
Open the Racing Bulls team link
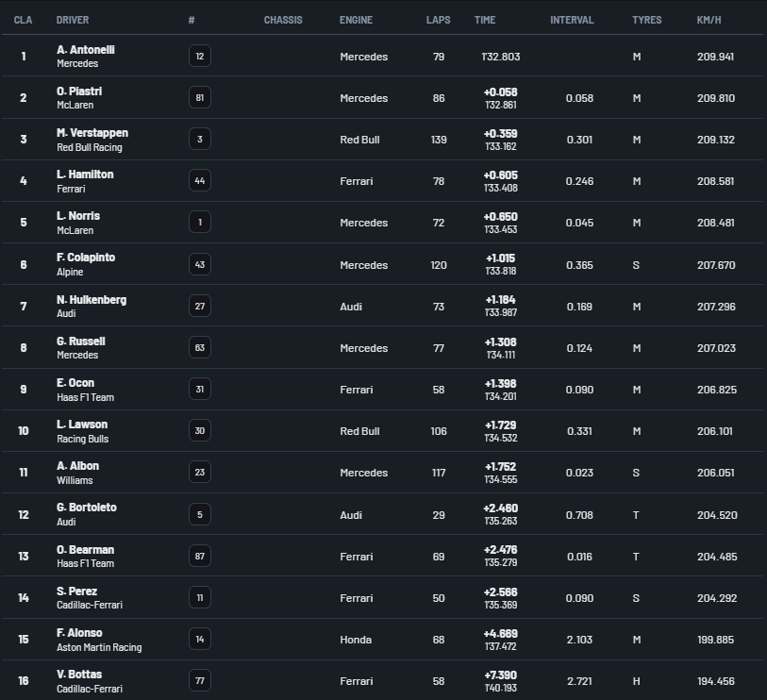[83, 439]
